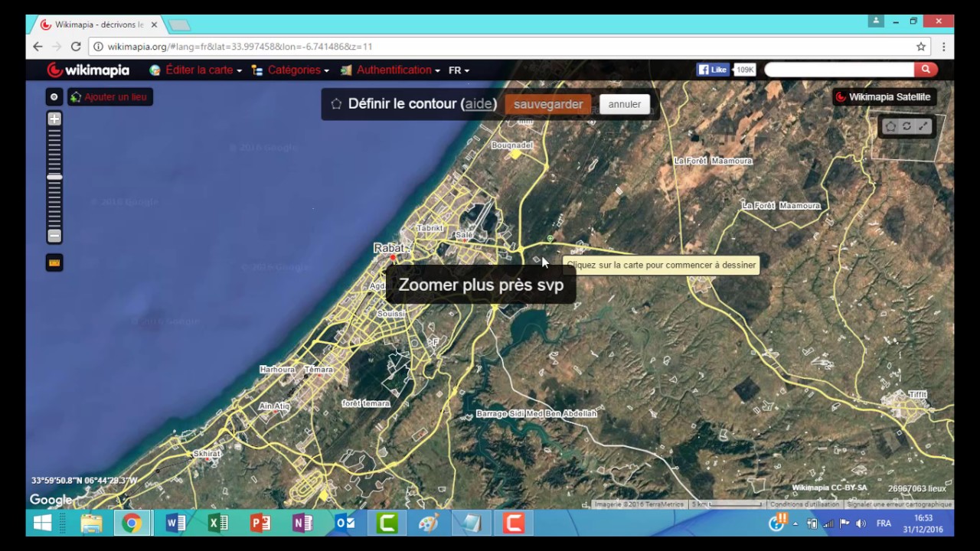Open the Paint taskbar icon

[429, 523]
